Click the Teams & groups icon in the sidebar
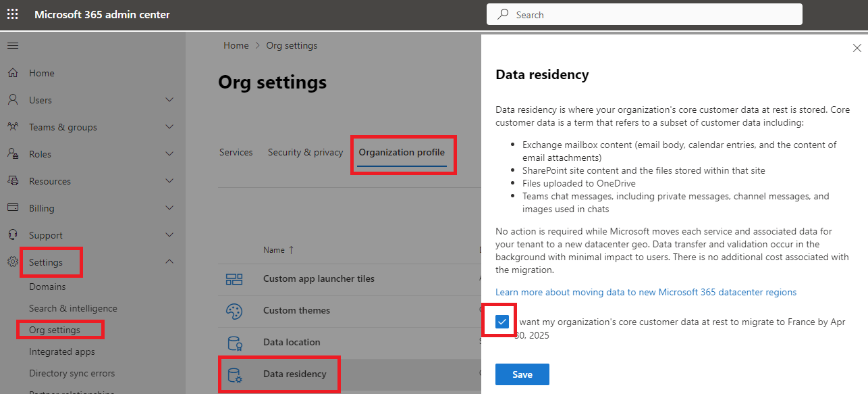Viewport: 868px width, 394px height. pyautogui.click(x=13, y=127)
